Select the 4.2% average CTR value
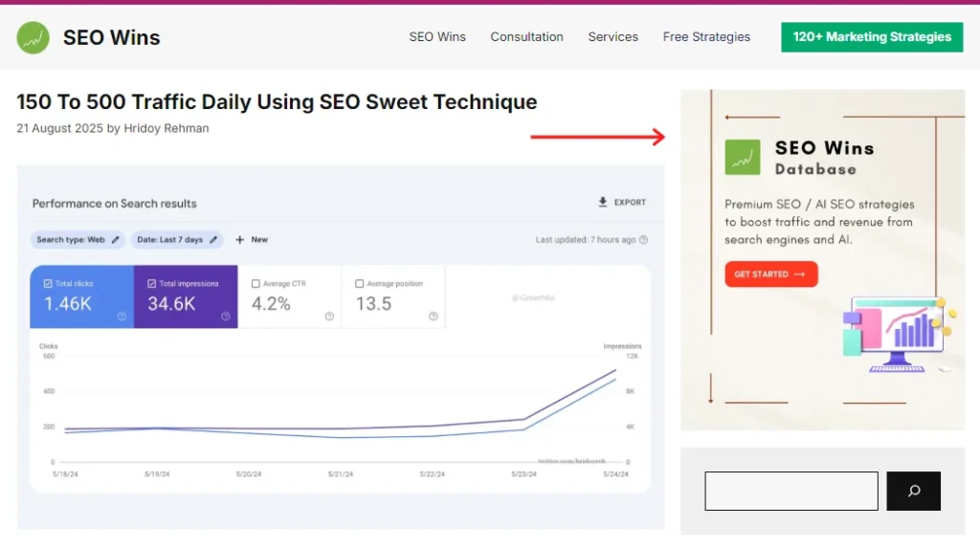This screenshot has height=548, width=980. (271, 304)
